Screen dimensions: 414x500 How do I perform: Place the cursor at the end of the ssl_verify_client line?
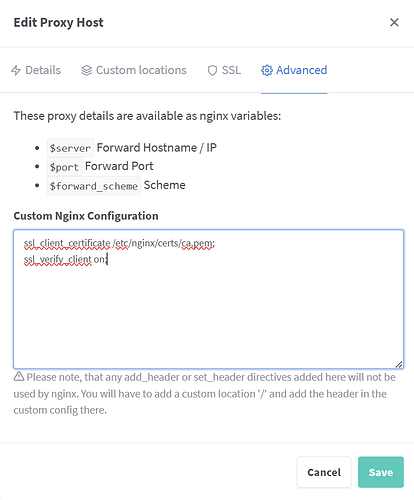click(x=107, y=259)
